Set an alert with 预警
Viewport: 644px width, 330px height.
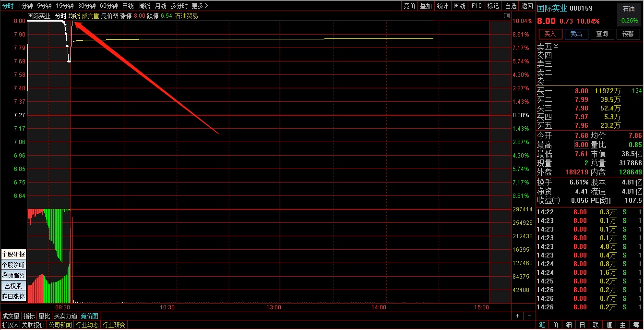pos(628,34)
